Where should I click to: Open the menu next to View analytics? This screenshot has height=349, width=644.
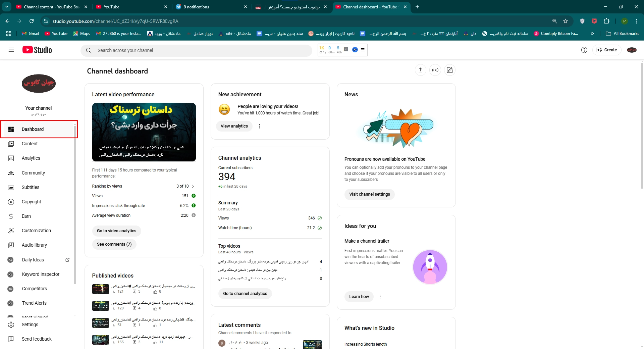pos(259,126)
